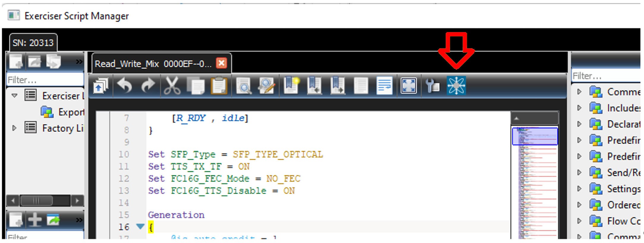Open the Find magnifier icon
The height and width of the screenshot is (243, 644).
[x=243, y=86]
